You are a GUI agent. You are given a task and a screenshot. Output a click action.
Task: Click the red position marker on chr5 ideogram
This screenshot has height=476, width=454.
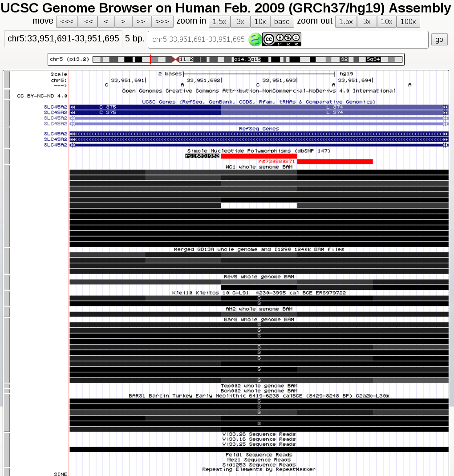click(150, 59)
